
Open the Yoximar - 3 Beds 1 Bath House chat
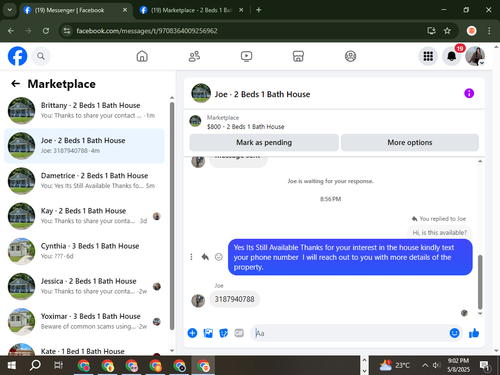coord(84,322)
